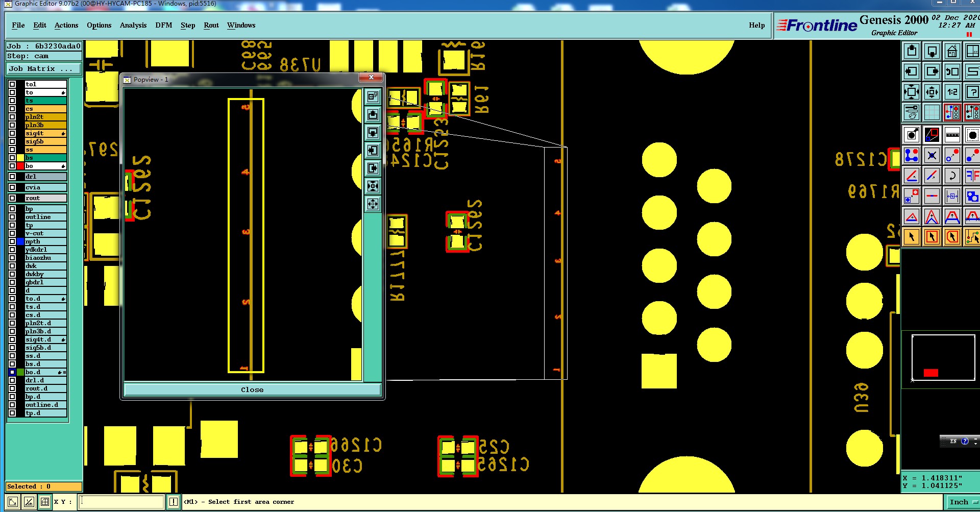
Task: Open the graphic options wrench icon
Action: 912,112
